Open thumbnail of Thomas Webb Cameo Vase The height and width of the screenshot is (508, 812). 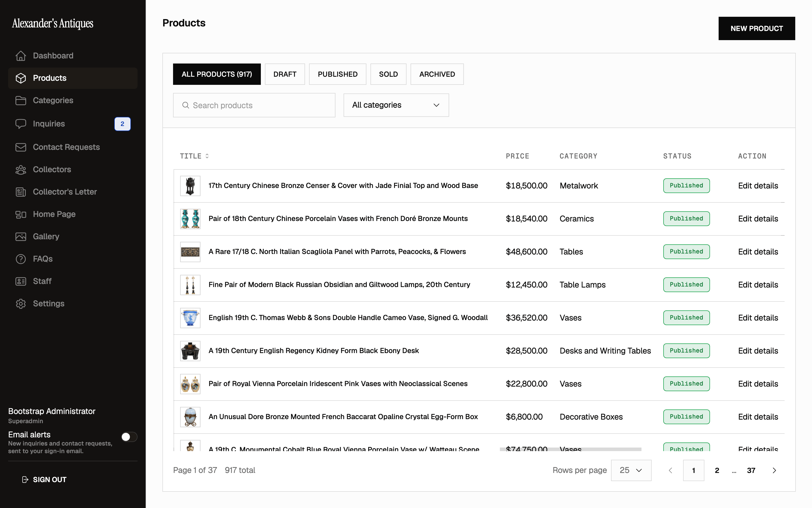(x=190, y=318)
